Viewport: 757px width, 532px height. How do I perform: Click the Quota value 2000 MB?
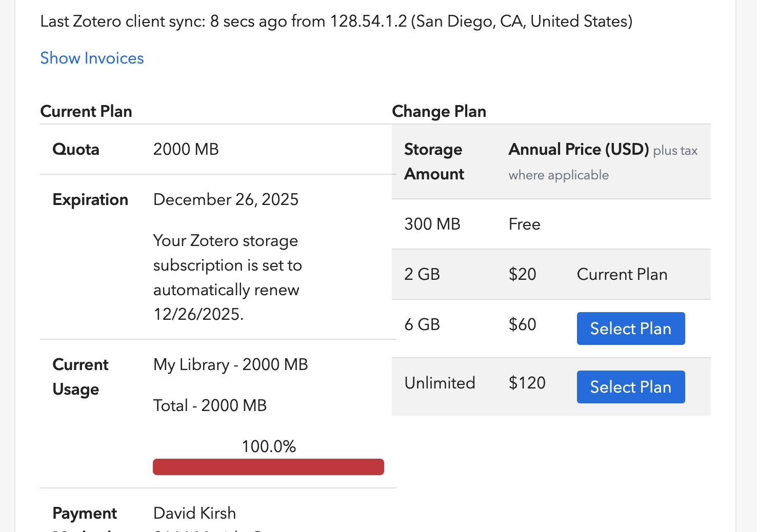[186, 149]
